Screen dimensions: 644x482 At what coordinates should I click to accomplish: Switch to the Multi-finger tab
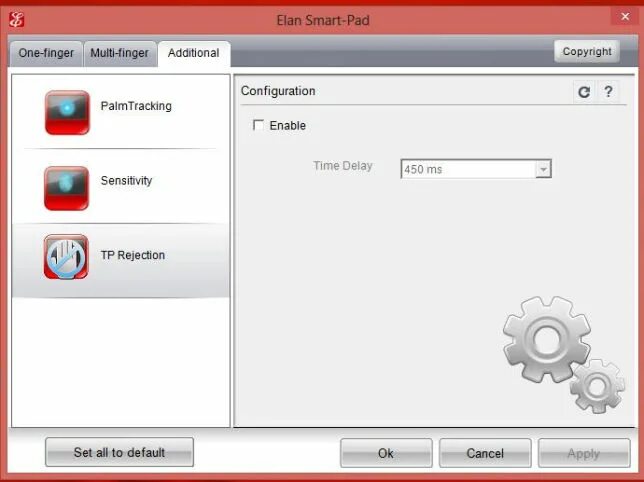(x=120, y=53)
